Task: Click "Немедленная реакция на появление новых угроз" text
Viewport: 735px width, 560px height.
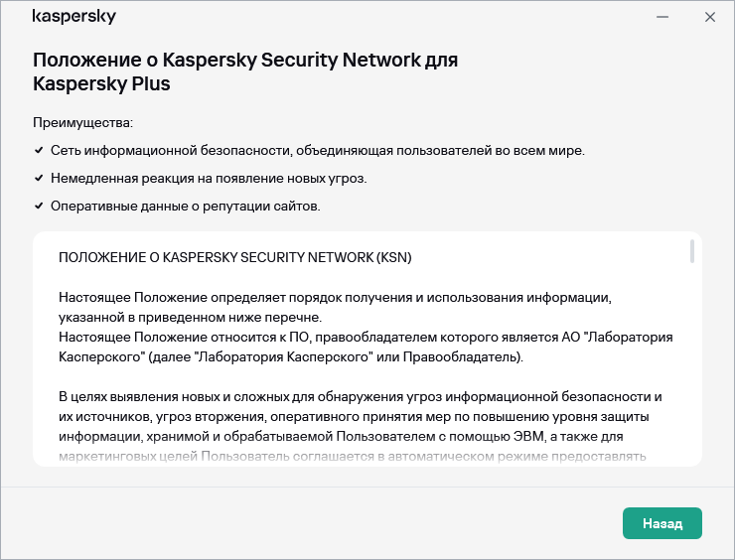Action: pyautogui.click(x=211, y=179)
